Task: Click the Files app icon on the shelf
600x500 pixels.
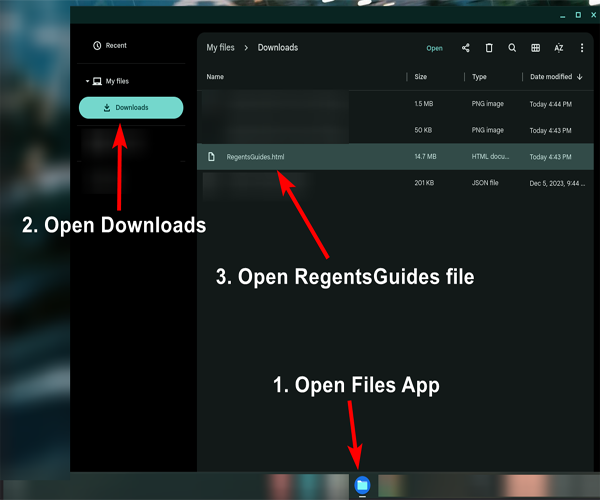Action: (x=362, y=485)
